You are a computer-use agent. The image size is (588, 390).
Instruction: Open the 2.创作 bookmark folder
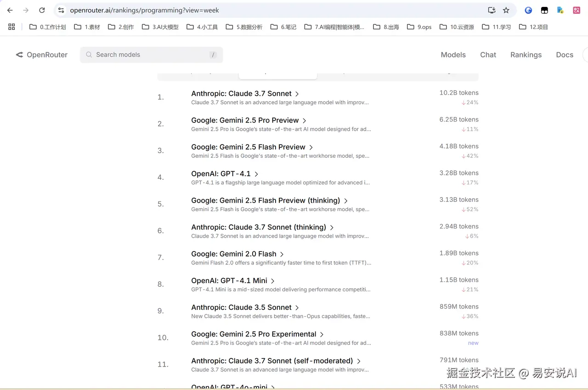(121, 27)
